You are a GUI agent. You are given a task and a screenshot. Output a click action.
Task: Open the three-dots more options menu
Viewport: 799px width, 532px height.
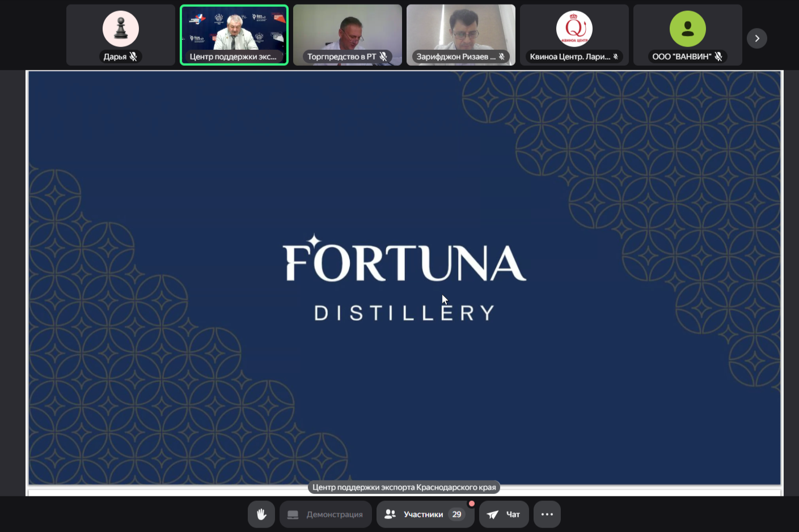coord(547,514)
